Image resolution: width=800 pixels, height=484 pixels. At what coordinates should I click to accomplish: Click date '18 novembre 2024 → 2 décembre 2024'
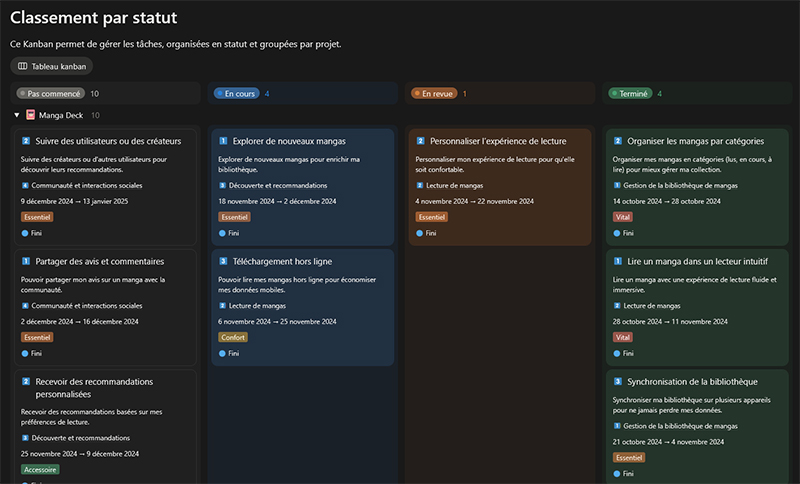(277, 201)
